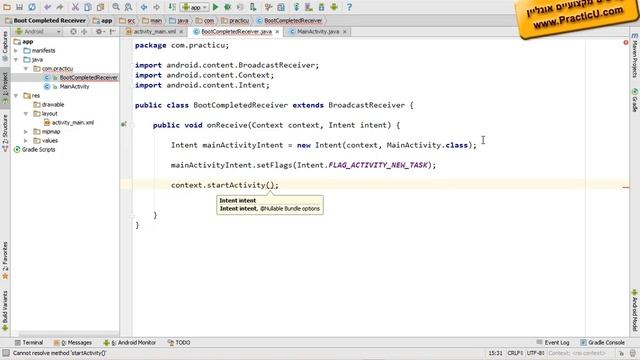Open the project panel gear settings menu

pyautogui.click(x=99, y=31)
